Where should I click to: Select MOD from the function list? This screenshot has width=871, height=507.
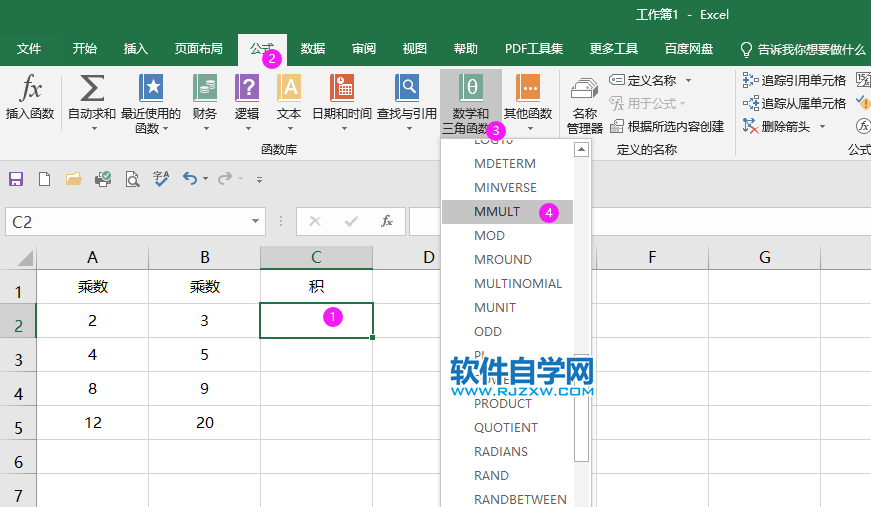click(507, 235)
